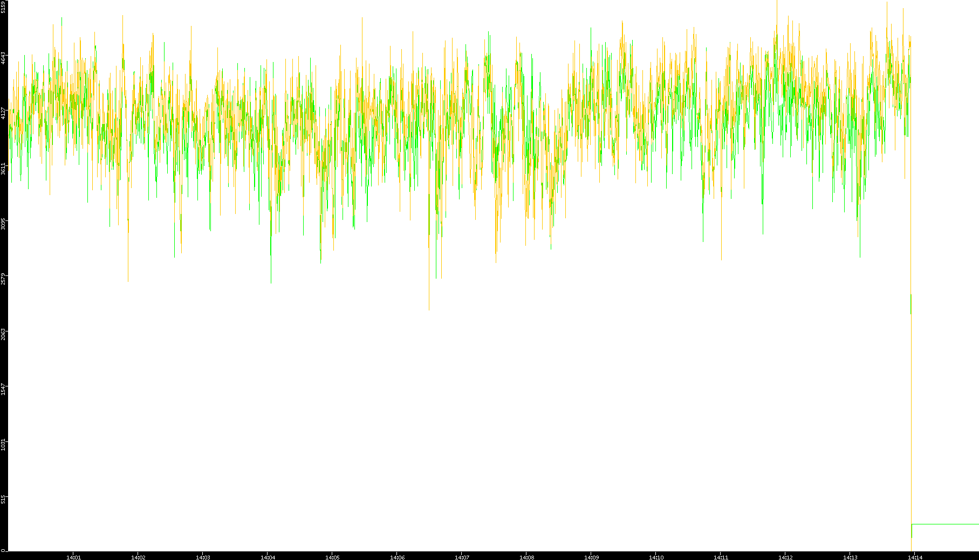
Task: Click the 14:07 time axis label
Action: click(462, 557)
